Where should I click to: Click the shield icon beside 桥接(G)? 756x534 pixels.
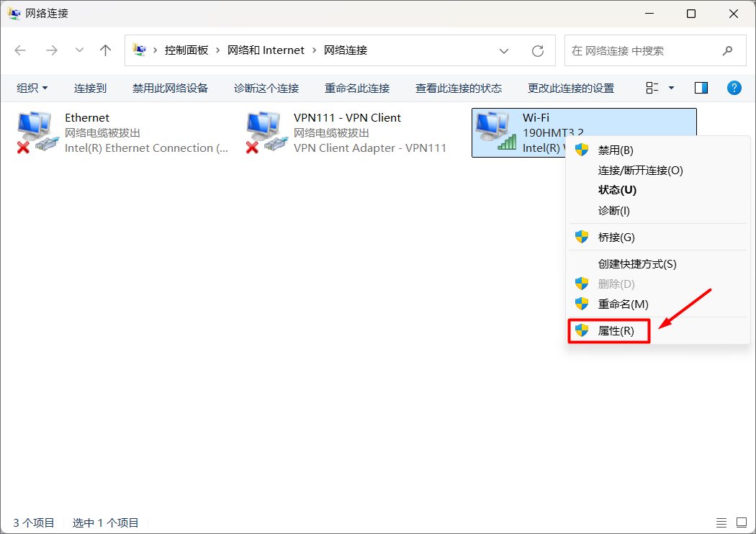[x=582, y=237]
